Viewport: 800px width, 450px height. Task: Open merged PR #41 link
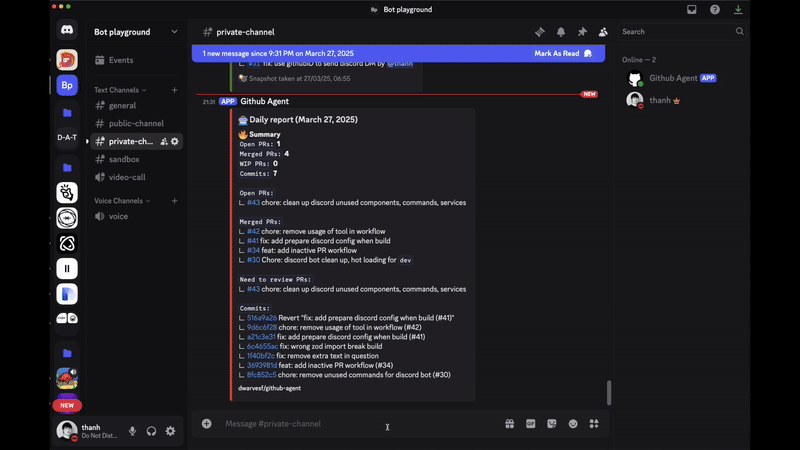click(x=253, y=241)
